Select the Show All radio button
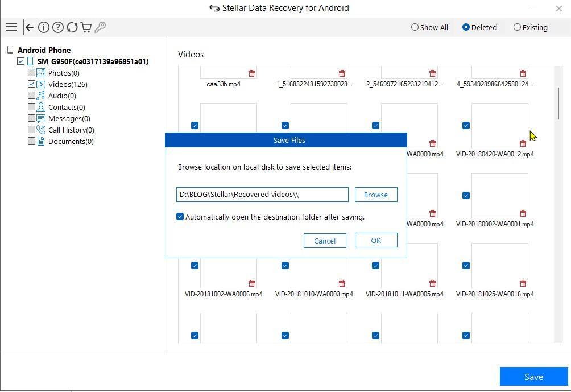The width and height of the screenshot is (571, 392). click(415, 27)
